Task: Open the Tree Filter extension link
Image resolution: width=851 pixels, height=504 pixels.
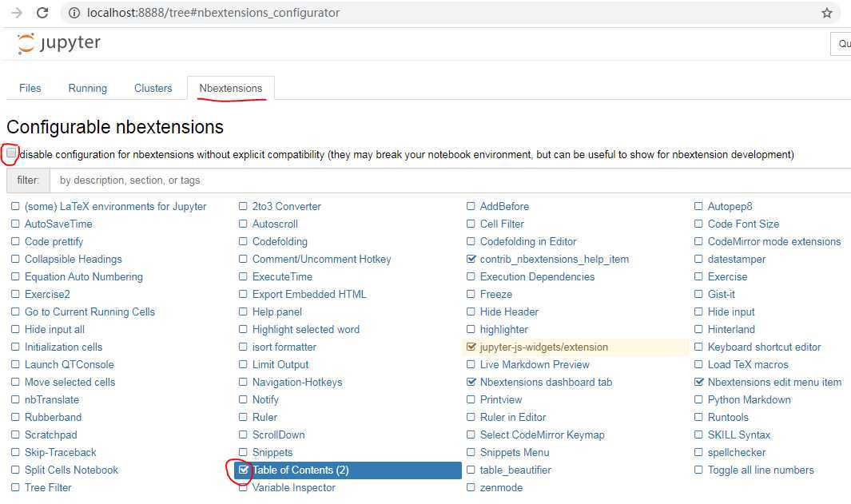Action: [x=48, y=487]
